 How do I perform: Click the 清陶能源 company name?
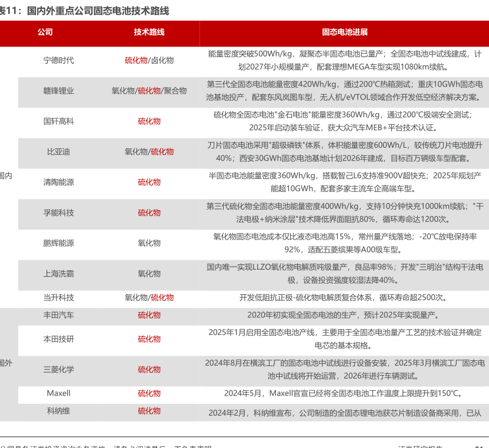[58, 182]
